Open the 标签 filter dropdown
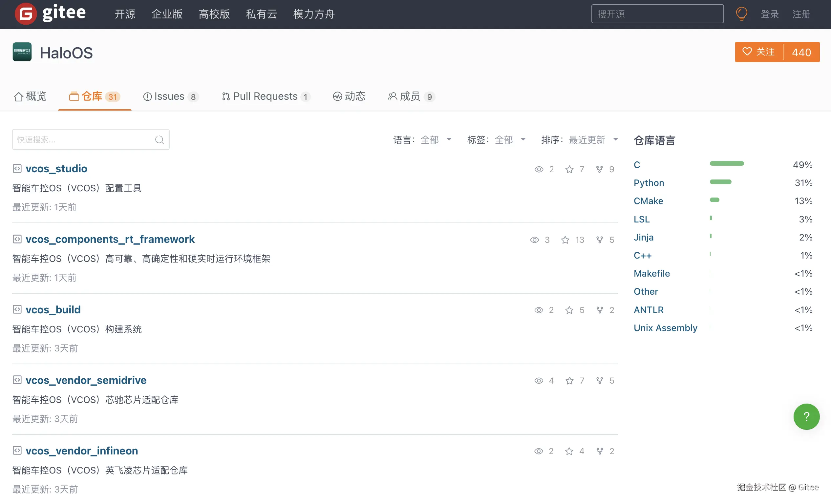Viewport: 831px width, 504px height. pyautogui.click(x=503, y=139)
